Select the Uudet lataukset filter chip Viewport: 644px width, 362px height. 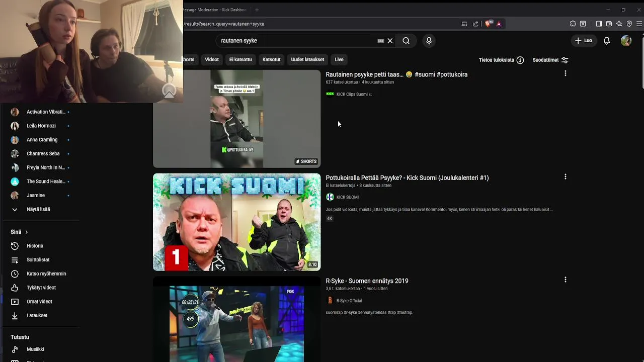(307, 59)
